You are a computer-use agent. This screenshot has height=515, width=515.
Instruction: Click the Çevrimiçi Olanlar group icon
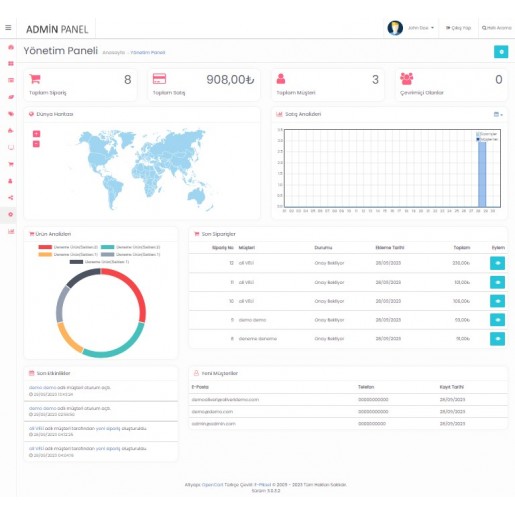coord(406,79)
